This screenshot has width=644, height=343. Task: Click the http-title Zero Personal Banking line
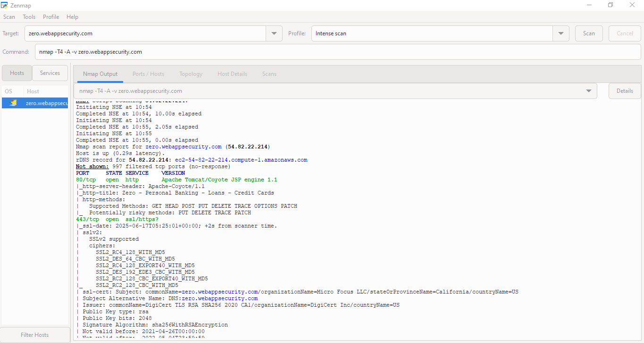tap(175, 193)
